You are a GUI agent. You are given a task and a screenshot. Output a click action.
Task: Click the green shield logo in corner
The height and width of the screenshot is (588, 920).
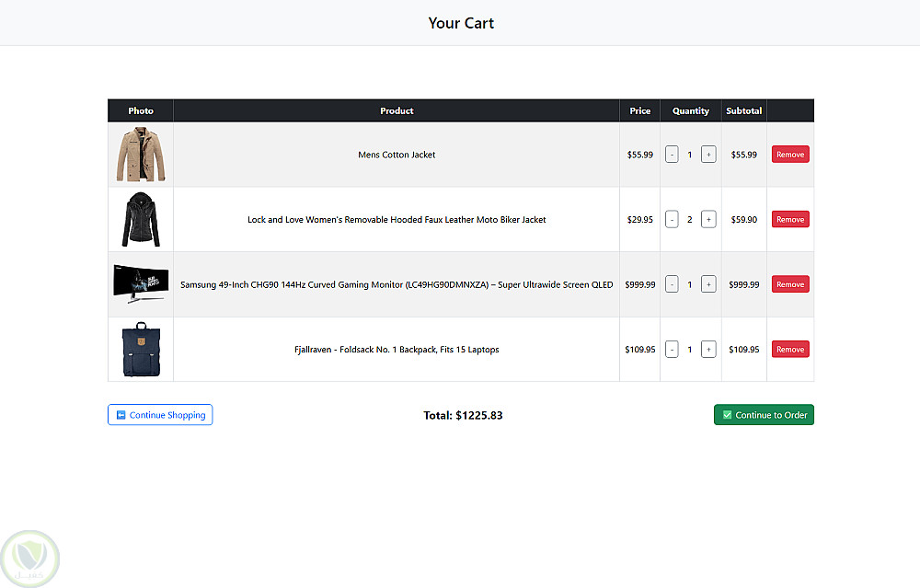click(30, 557)
